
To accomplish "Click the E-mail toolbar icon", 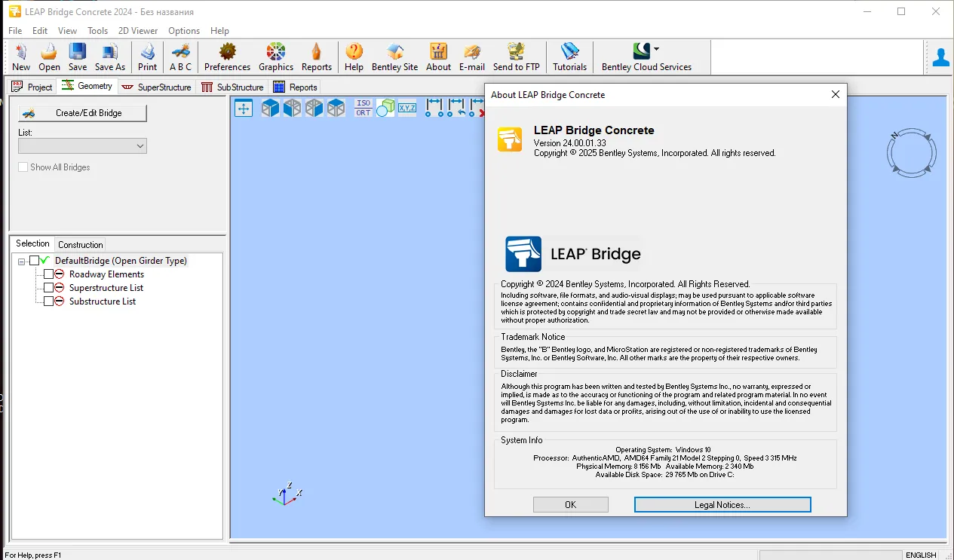I will [x=472, y=52].
